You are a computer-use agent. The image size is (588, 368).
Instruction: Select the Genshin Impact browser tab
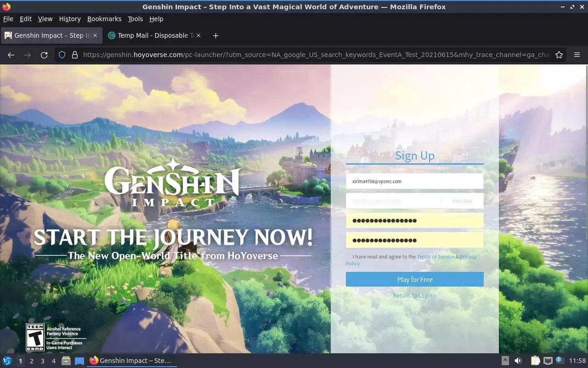pos(51,35)
